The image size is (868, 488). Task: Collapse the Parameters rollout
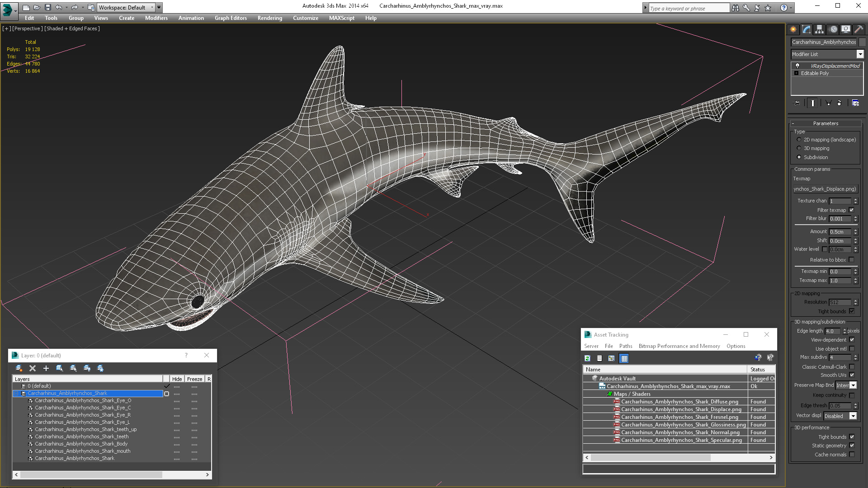(826, 123)
